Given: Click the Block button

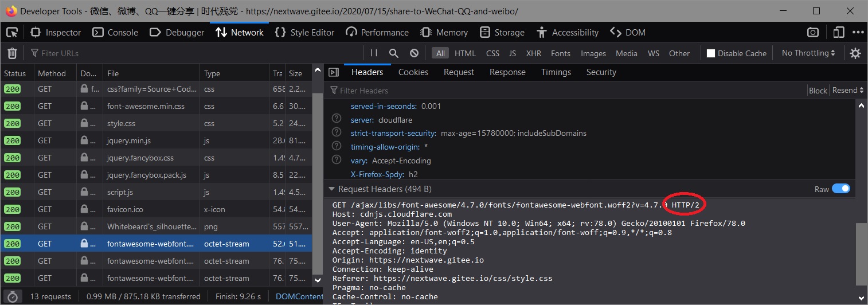Looking at the screenshot, I should click(818, 91).
